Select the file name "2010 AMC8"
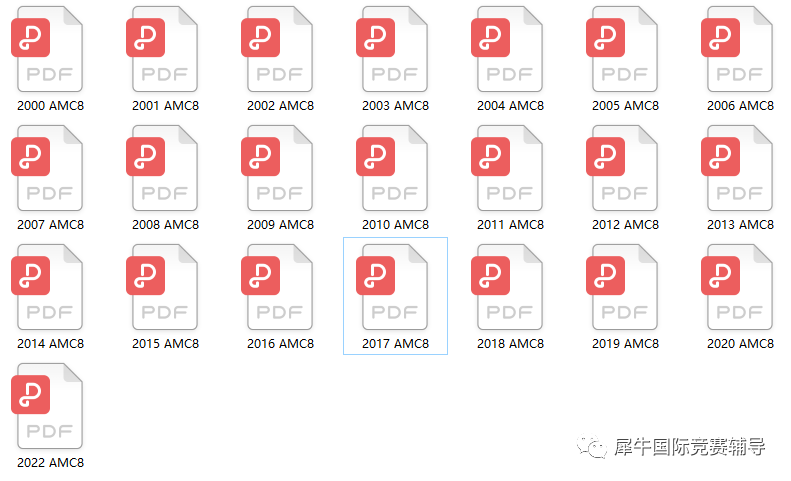Image resolution: width=791 pixels, height=481 pixels. 396,225
